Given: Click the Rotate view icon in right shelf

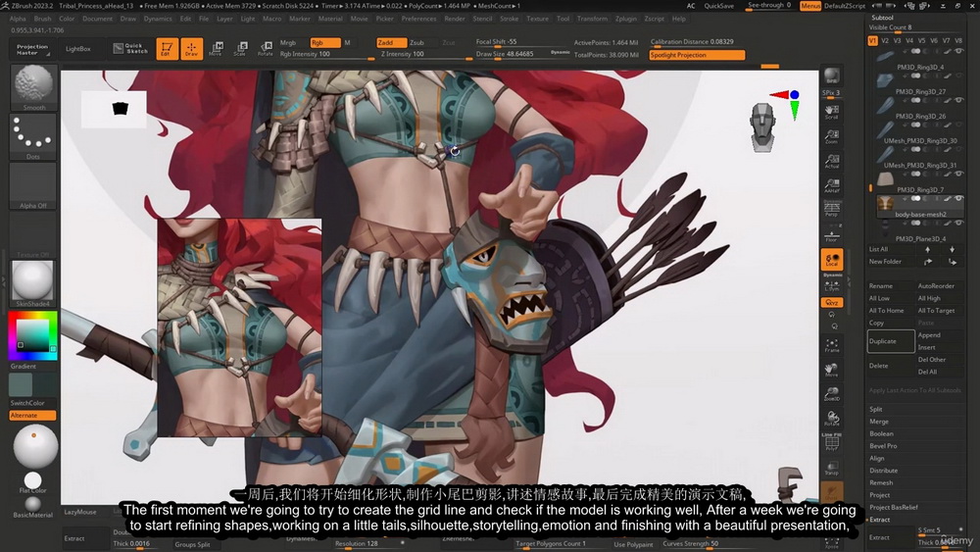Looking at the screenshot, I should pos(832,419).
